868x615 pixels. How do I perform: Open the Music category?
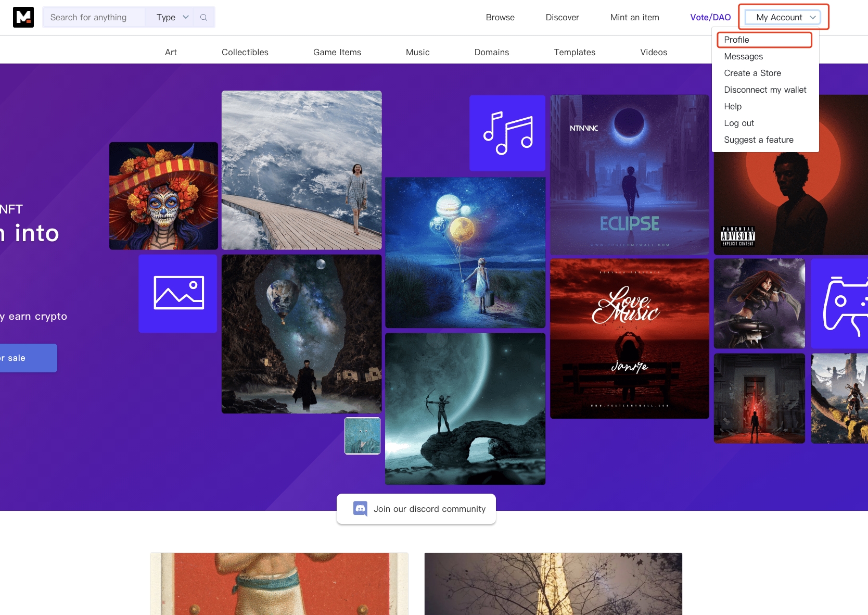418,52
